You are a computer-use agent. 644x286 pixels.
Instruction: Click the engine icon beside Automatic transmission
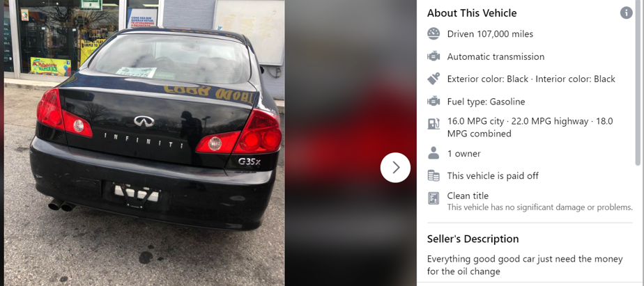pyautogui.click(x=434, y=56)
